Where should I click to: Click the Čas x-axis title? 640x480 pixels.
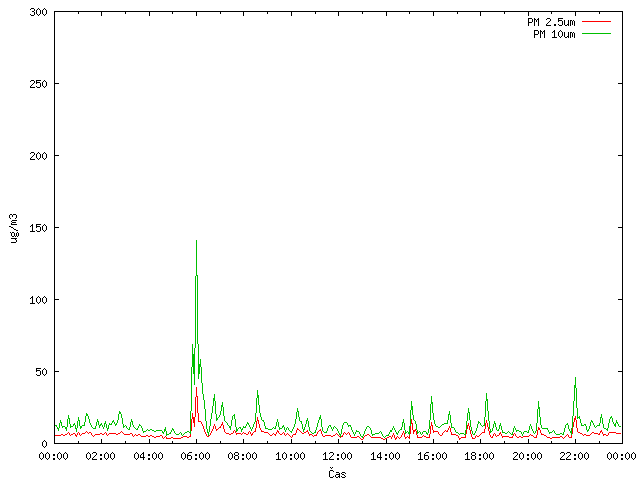(x=337, y=473)
